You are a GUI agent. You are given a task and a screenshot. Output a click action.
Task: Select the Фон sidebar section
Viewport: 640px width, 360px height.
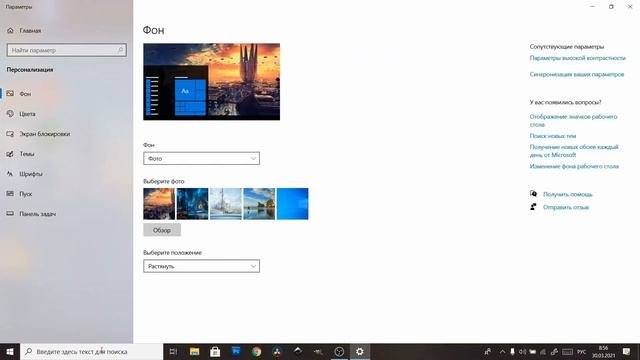(x=25, y=94)
